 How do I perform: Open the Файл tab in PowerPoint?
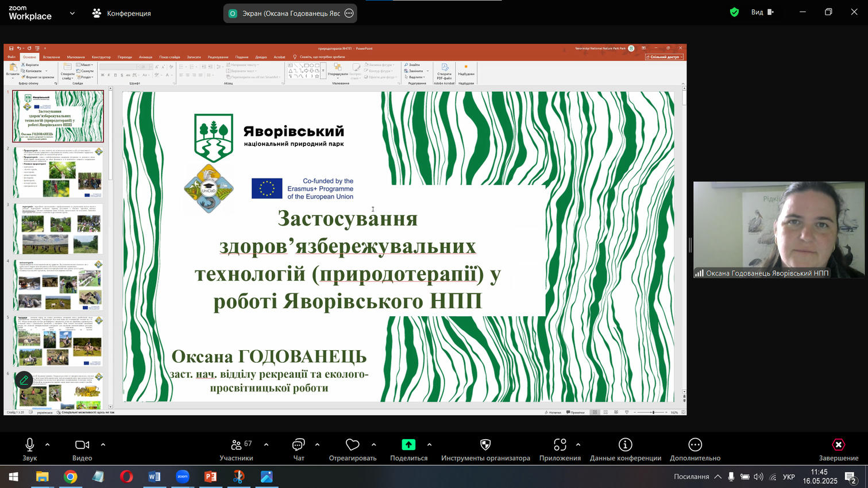coord(11,57)
